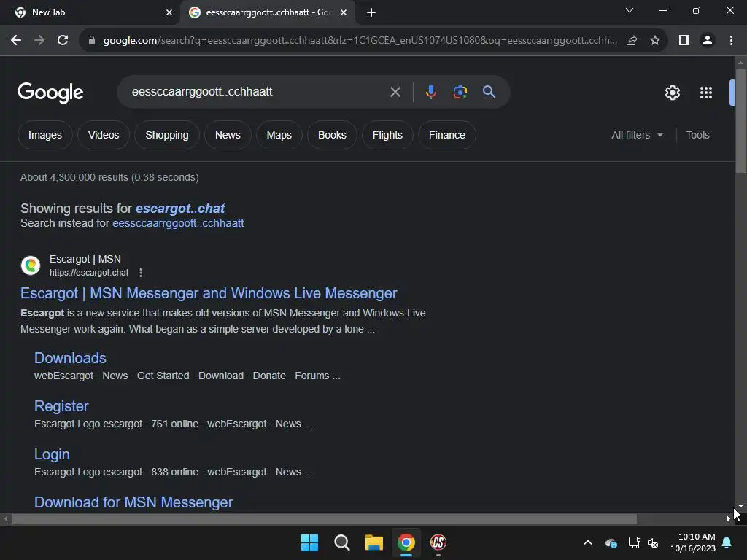Open Escargot MSN Messenger result title
Screen dimensions: 747x560
click(209, 293)
